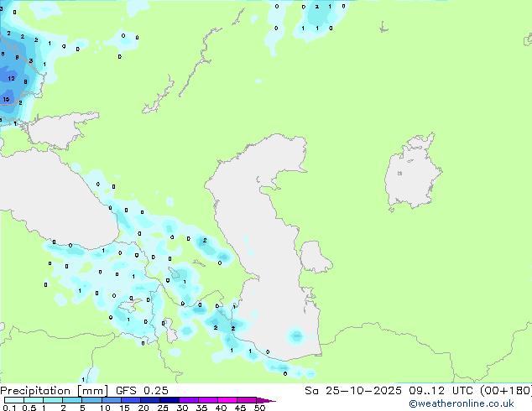Click the '20' legend scale label

point(143,408)
